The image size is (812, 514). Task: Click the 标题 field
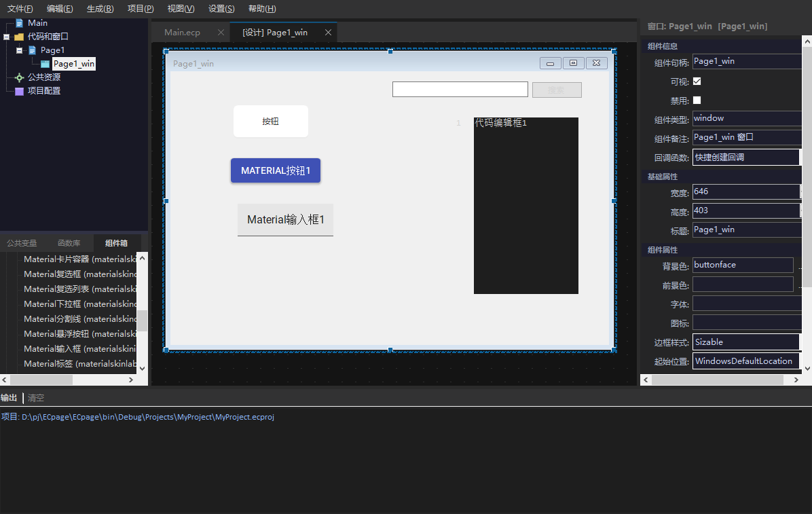[747, 230]
